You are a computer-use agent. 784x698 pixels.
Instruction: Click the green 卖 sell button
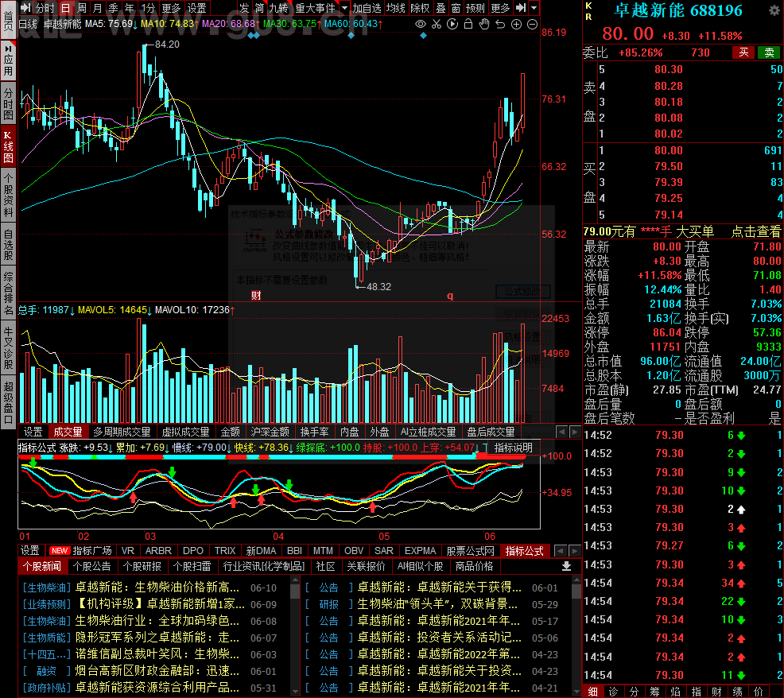click(769, 52)
